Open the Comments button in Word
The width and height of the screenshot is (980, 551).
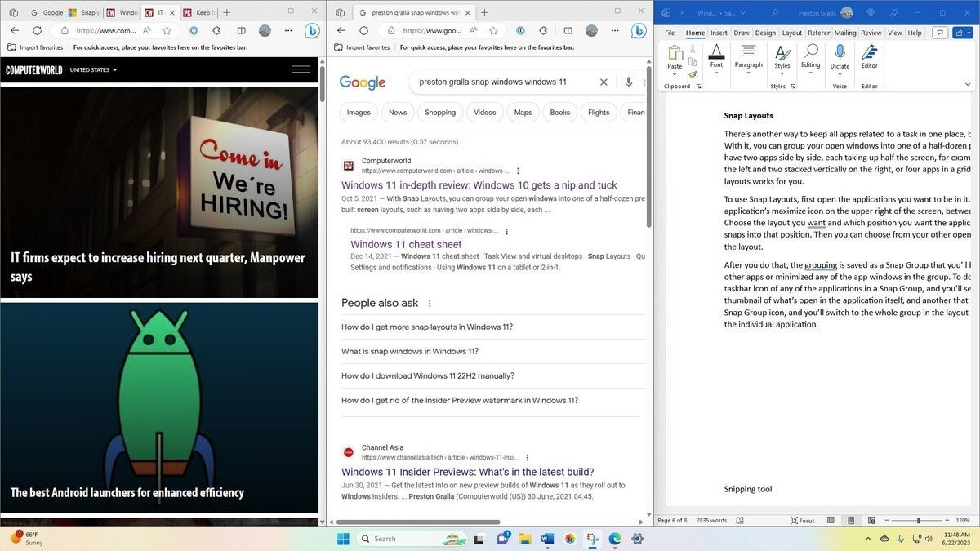[x=940, y=33]
